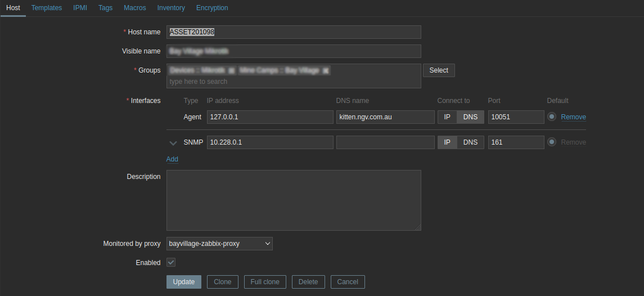644x296 pixels.
Task: Edit Agent DNS name kitten.ngv.com.au
Action: [x=385, y=116]
